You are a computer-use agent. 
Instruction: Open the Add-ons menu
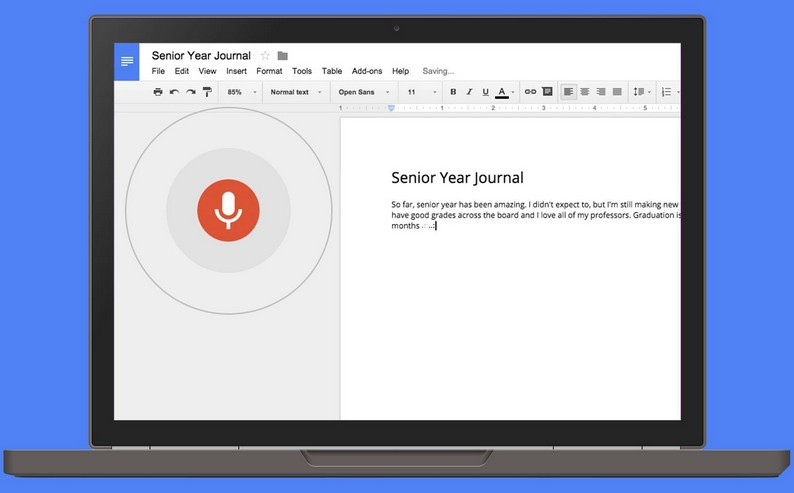tap(367, 71)
